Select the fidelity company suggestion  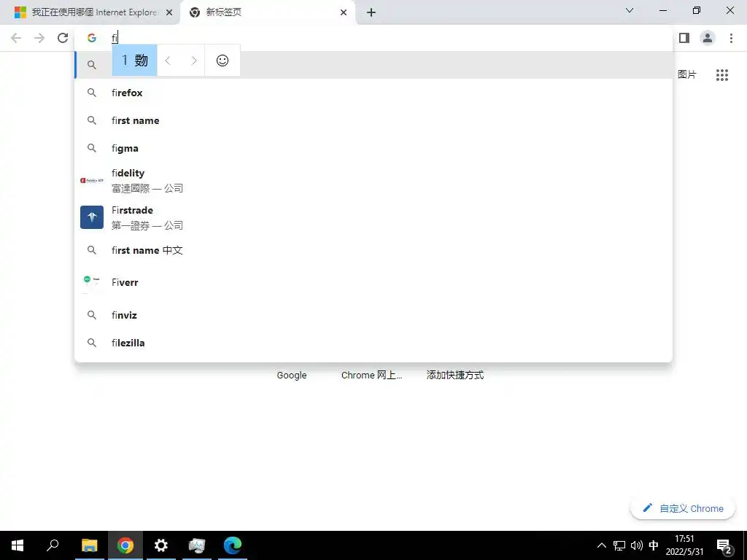point(373,181)
